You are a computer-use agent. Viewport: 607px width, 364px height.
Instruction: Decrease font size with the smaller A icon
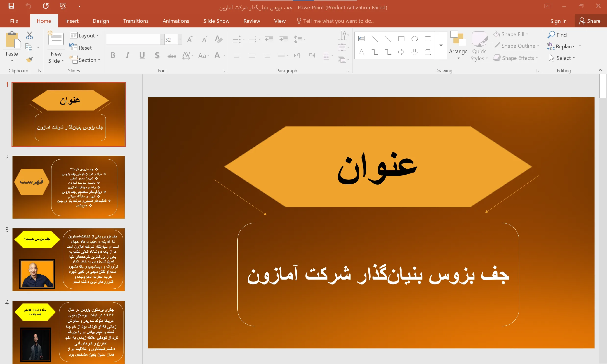pyautogui.click(x=204, y=39)
